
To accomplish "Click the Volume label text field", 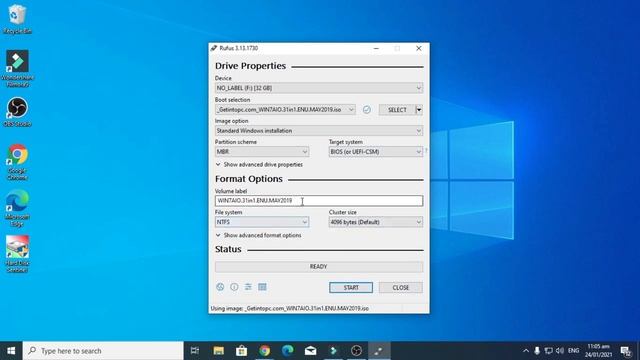I will tap(319, 200).
